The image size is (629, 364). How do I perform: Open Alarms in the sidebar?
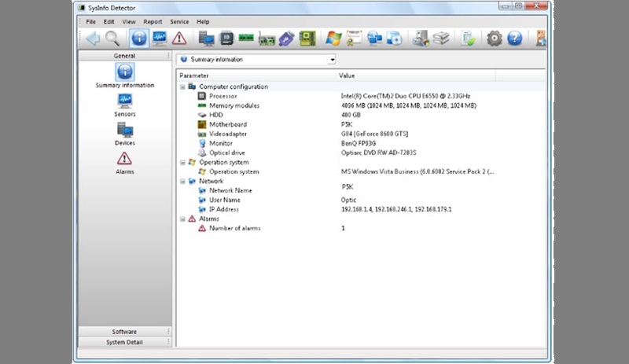point(125,163)
